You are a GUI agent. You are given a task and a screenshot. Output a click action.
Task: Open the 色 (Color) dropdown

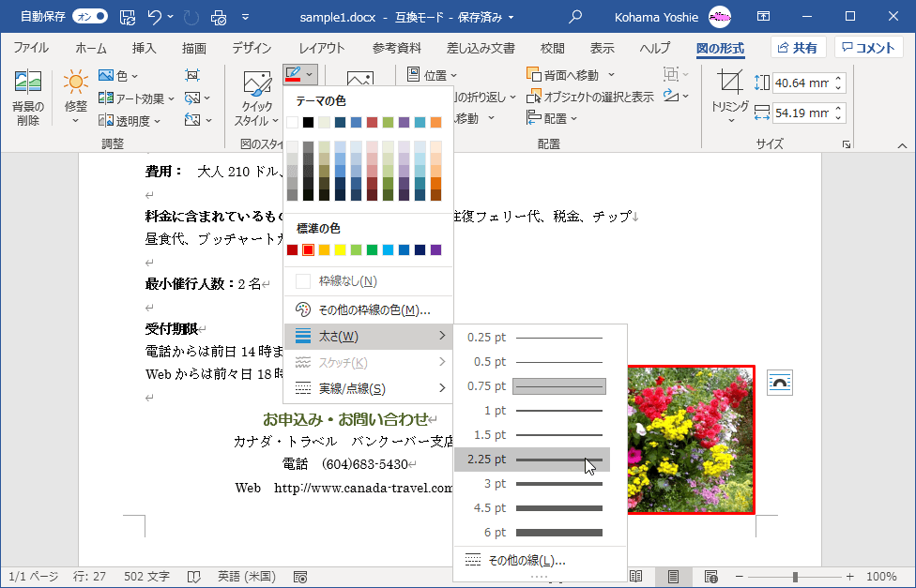point(119,75)
